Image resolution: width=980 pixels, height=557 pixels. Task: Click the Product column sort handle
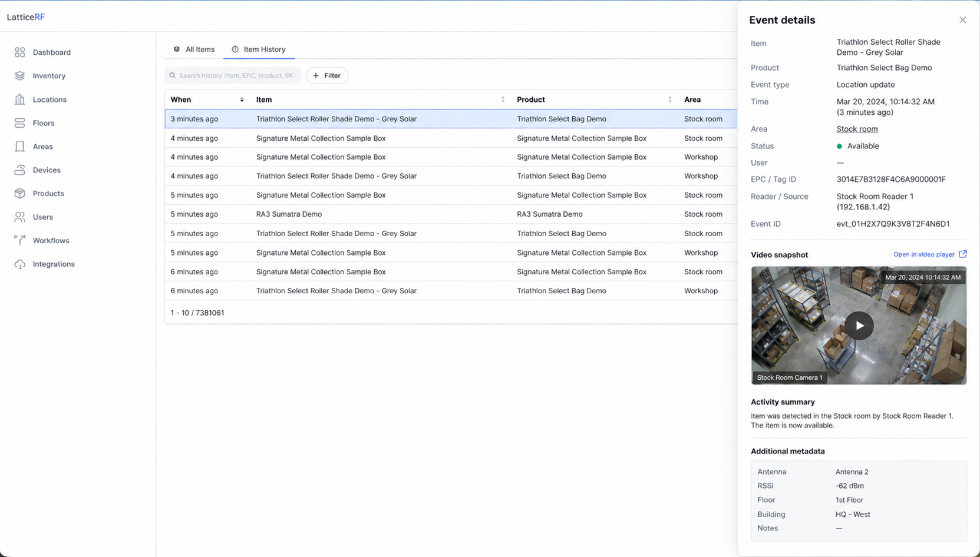click(x=669, y=100)
